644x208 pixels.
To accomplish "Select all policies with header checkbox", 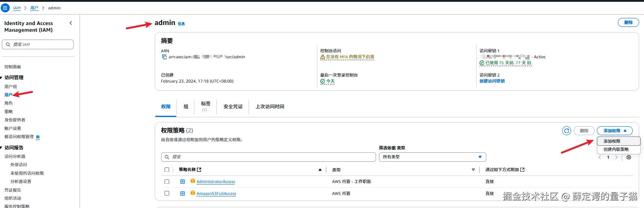I will 167,170.
